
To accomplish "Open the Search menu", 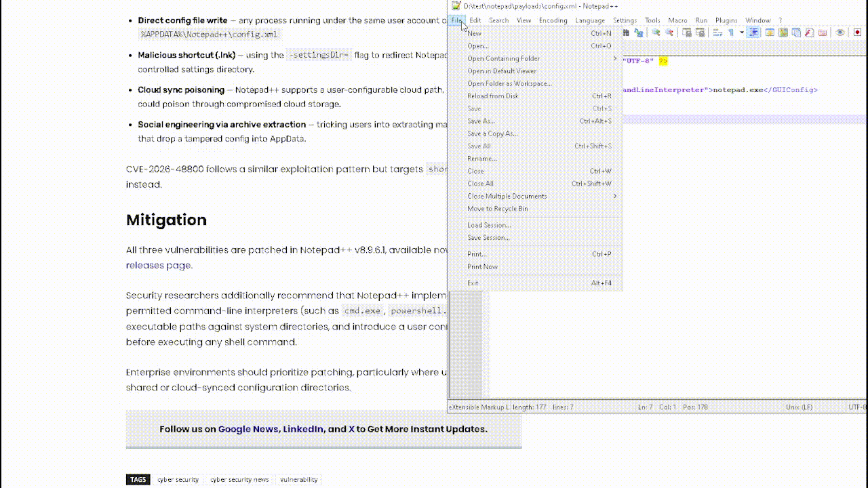I will (498, 20).
